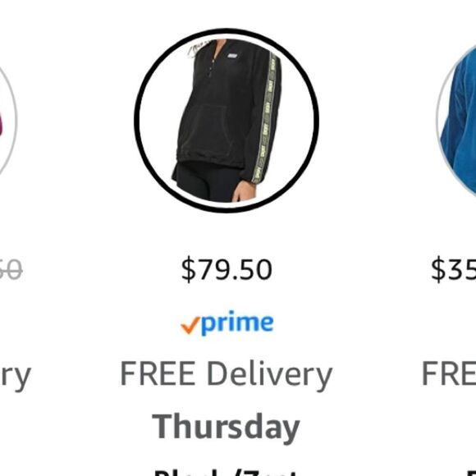This screenshot has height=476, width=476.
Task: Choose the blue jacket swatch on right
Action: [x=458, y=121]
